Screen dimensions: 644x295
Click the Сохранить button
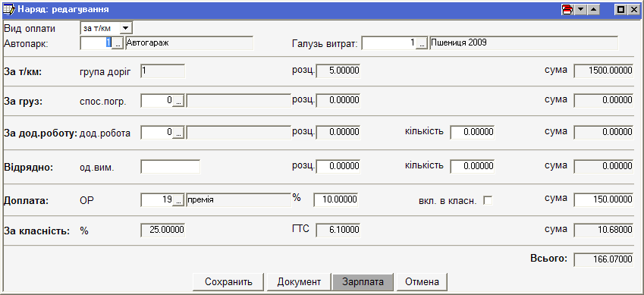click(228, 282)
